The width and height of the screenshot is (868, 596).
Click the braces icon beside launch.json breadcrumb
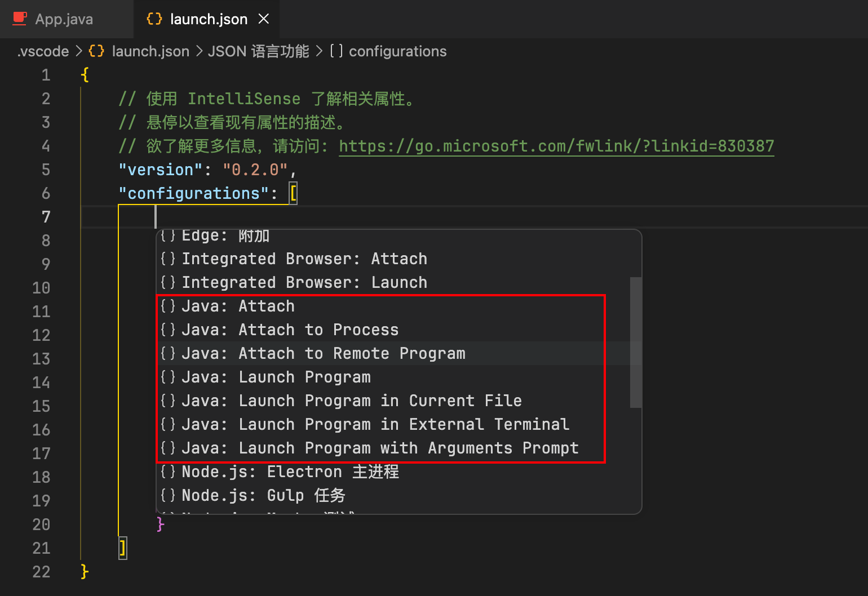[96, 51]
